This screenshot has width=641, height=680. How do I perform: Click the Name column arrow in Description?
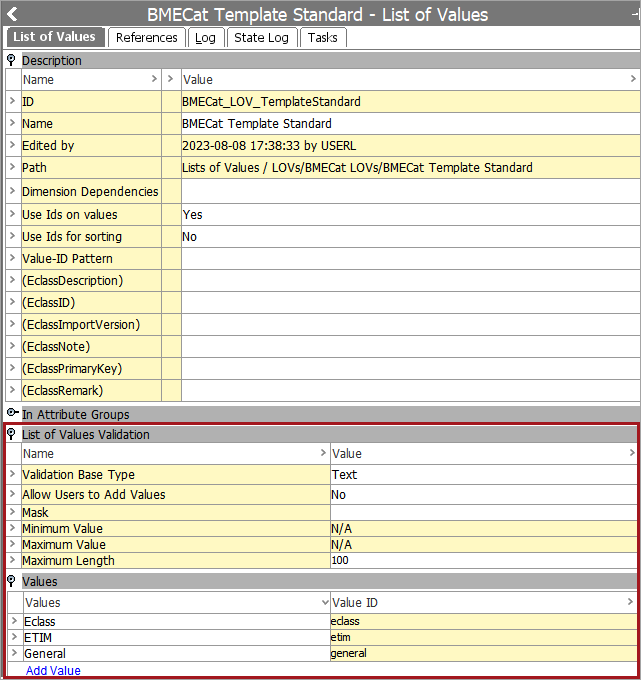[153, 79]
